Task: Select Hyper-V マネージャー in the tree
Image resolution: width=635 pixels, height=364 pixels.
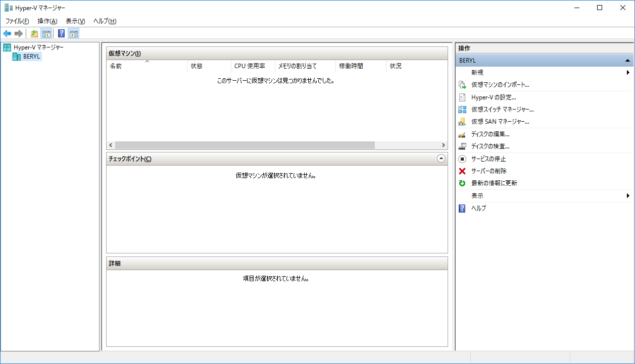Action: [38, 47]
